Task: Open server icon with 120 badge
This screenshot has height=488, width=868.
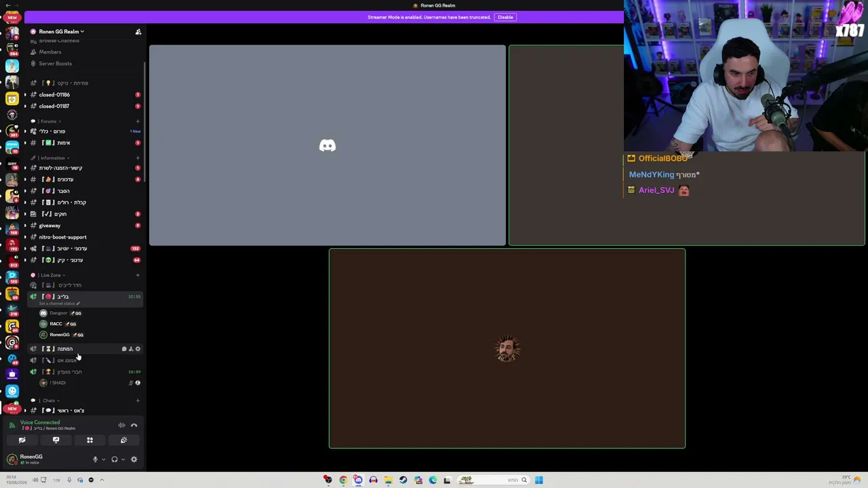Action: coord(12,277)
